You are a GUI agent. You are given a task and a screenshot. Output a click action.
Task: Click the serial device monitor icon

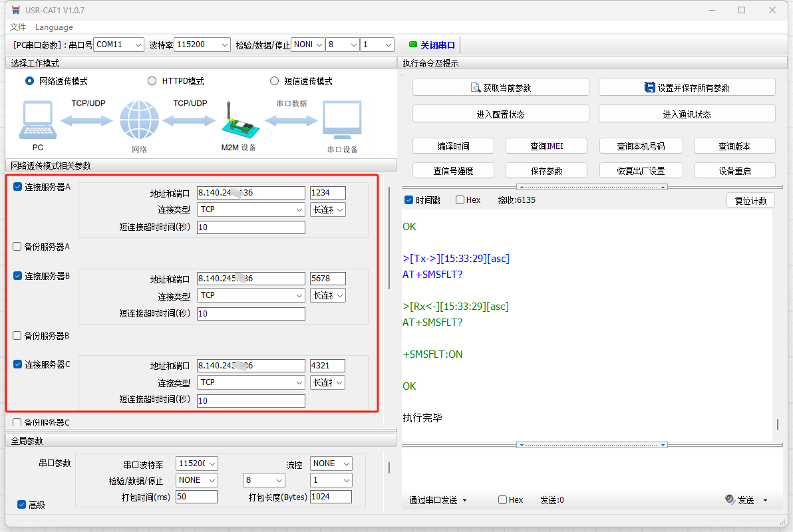pos(342,121)
